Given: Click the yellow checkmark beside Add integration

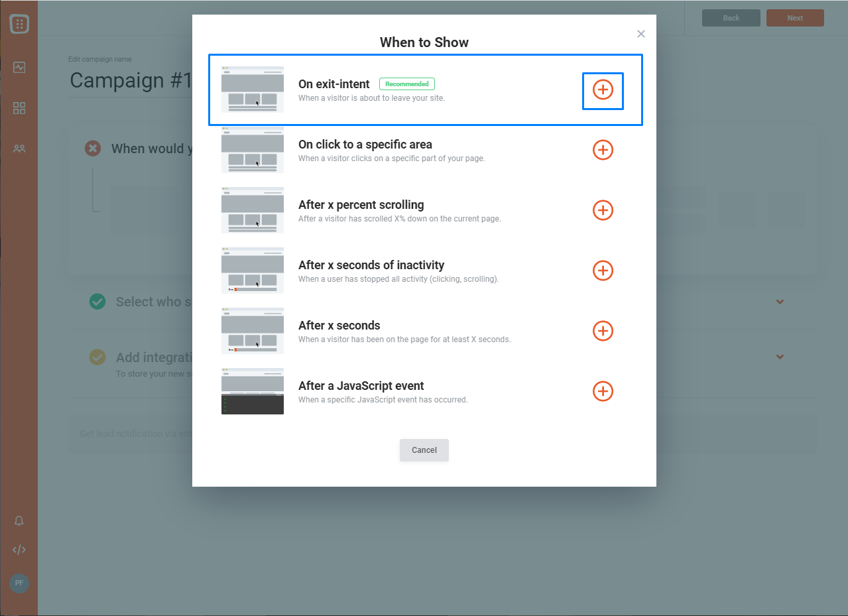Looking at the screenshot, I should [x=97, y=357].
